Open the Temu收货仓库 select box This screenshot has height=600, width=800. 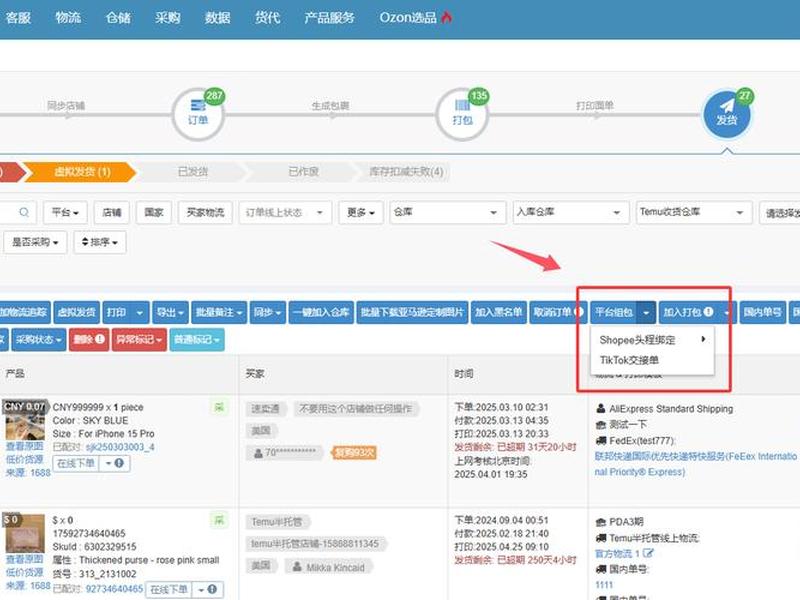point(694,212)
